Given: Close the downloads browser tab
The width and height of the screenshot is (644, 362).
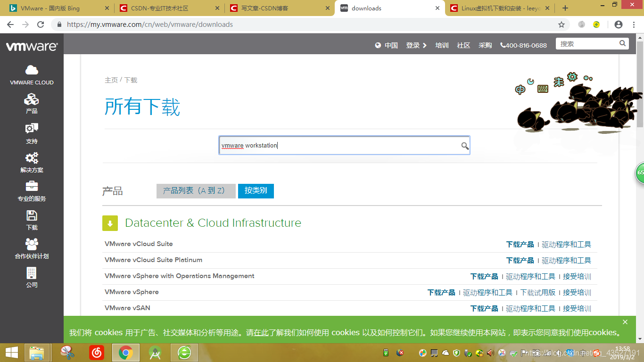Looking at the screenshot, I should coord(438,8).
